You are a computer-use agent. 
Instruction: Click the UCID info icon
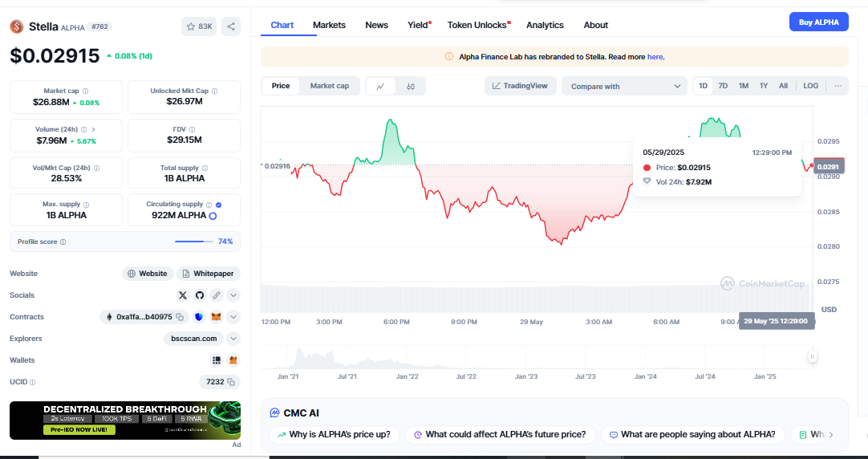coord(33,383)
